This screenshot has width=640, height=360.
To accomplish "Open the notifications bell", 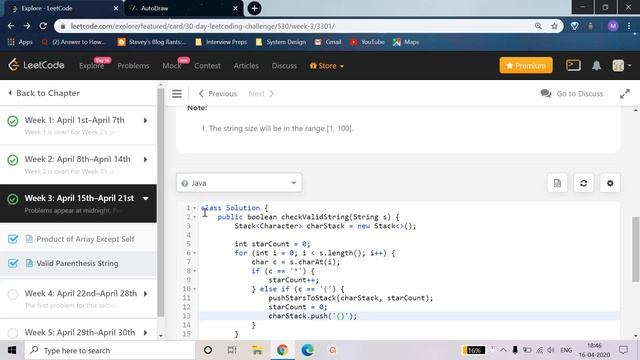I will click(596, 65).
